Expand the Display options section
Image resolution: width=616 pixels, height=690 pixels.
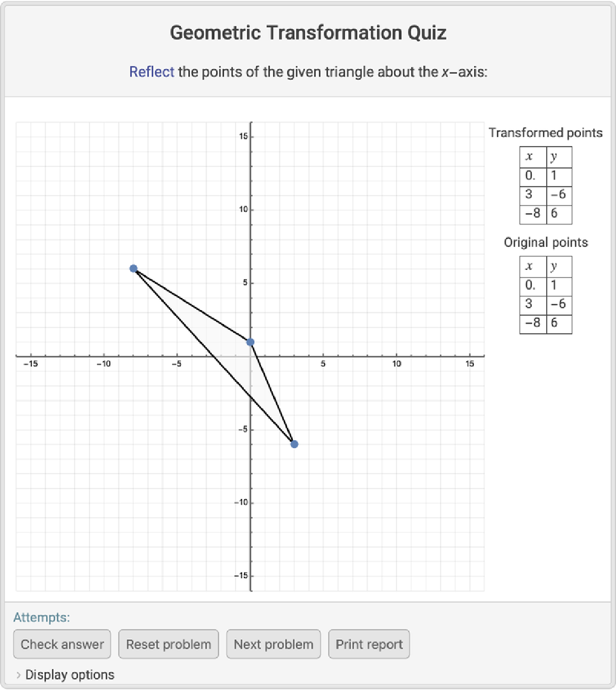click(64, 675)
